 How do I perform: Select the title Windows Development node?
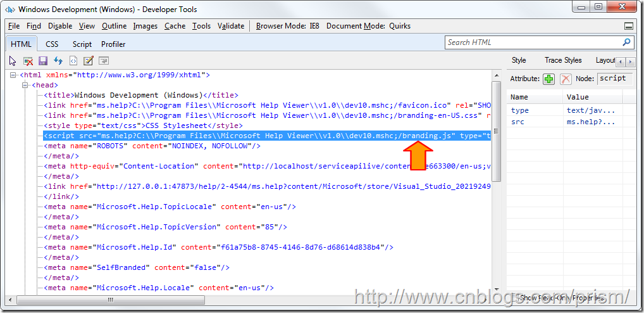point(141,95)
